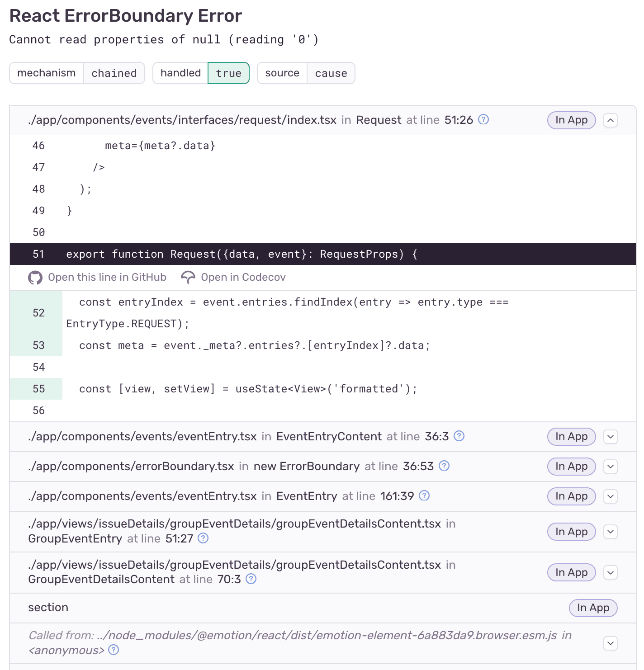Open the help tooltip beside EventEntryContent line 36:3
This screenshot has width=644, height=670.
tap(459, 436)
